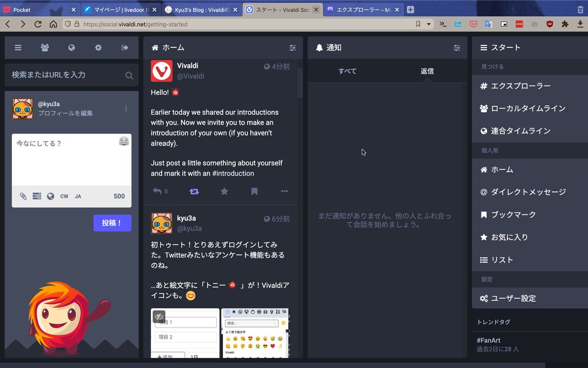The height and width of the screenshot is (368, 588).
Task: Open the closed tabs trash icon
Action: click(580, 10)
